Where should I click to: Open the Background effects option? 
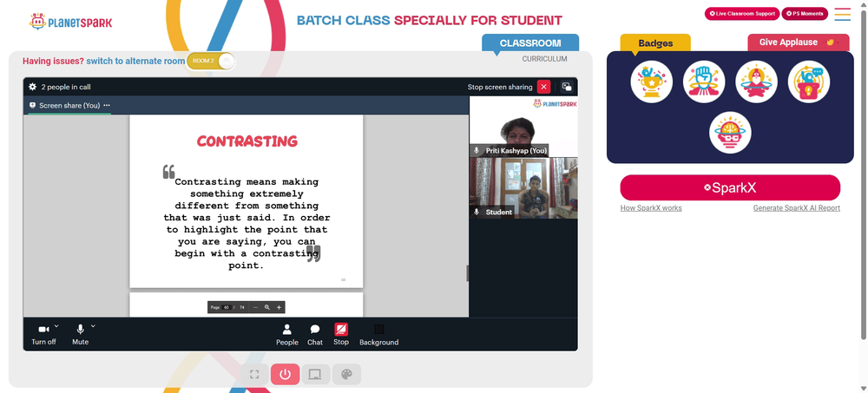378,335
